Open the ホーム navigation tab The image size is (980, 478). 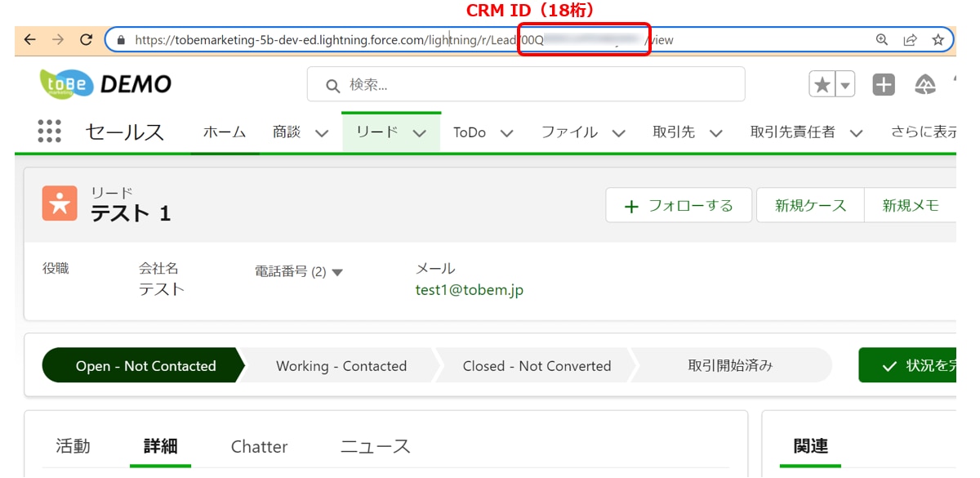(x=225, y=132)
